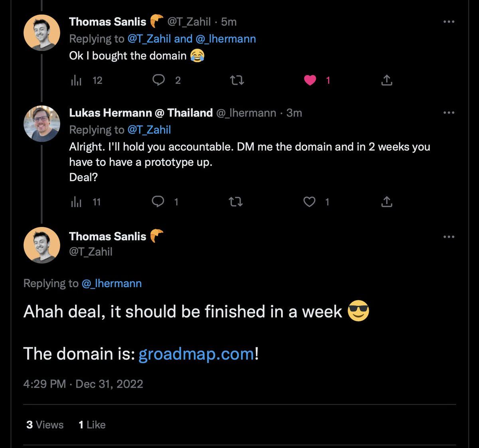Retweet the 'Ok I bought the domain' tweet

(x=237, y=80)
